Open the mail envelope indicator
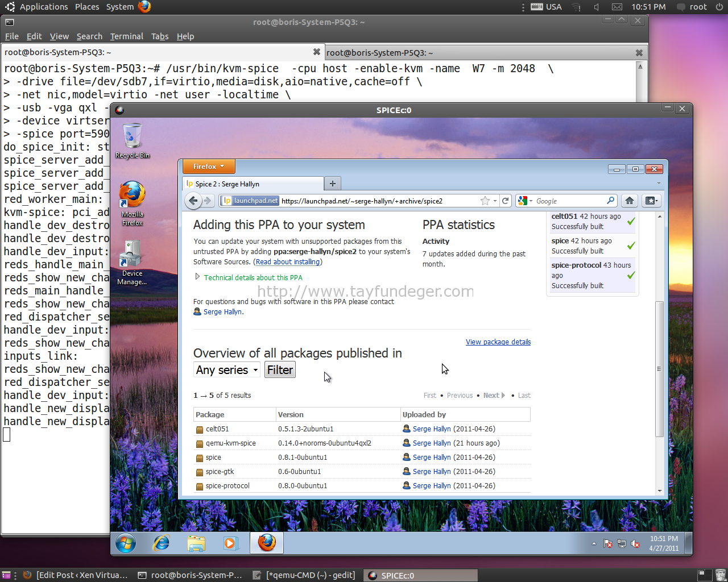The image size is (728, 582). 617,7
